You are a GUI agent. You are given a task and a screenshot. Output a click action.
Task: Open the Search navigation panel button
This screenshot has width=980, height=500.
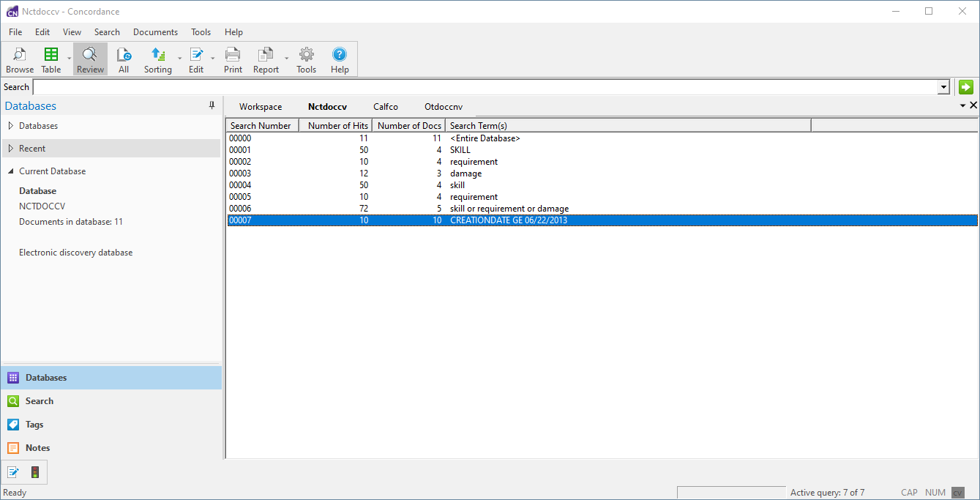[111, 401]
